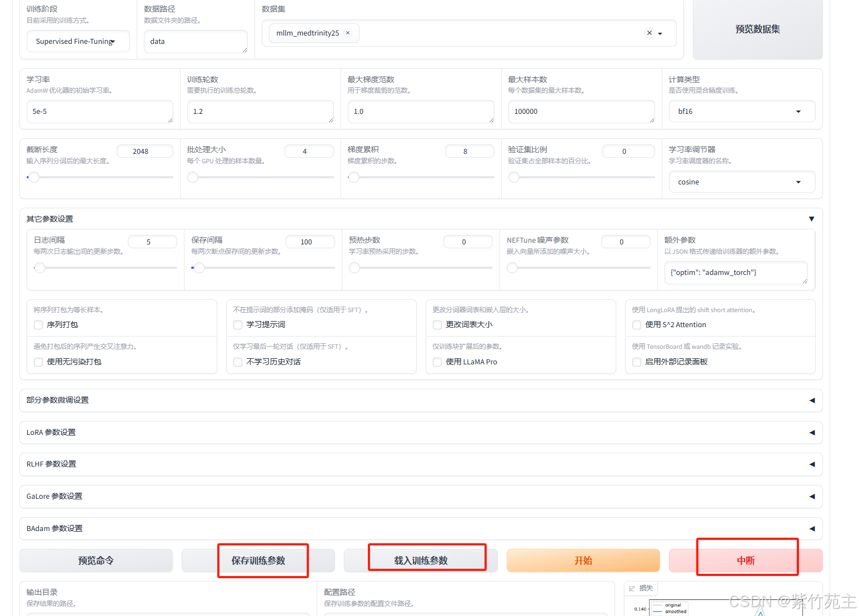
Task: Click the 额外参数 JSON text field
Action: coord(736,273)
